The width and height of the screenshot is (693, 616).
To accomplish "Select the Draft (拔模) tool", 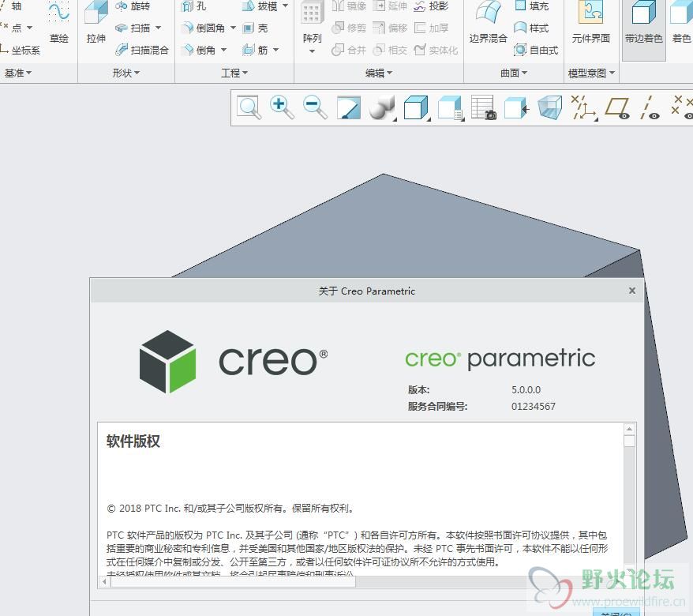I will click(260, 6).
